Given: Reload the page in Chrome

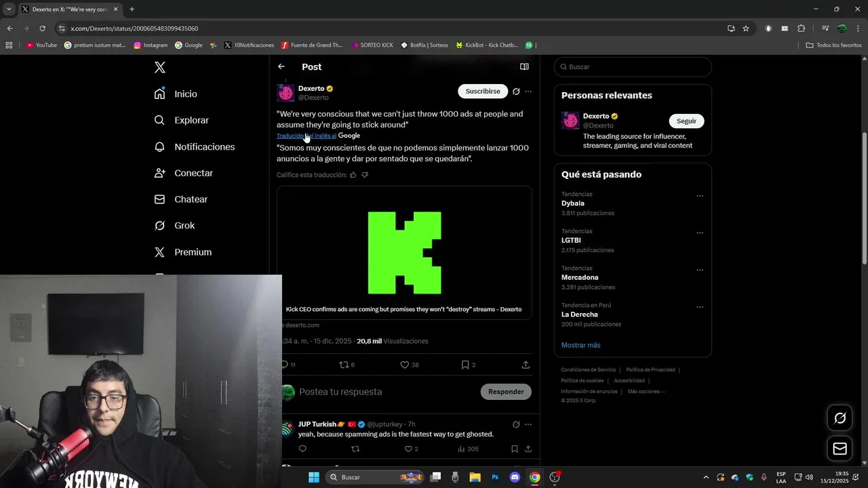Looking at the screenshot, I should (x=42, y=28).
